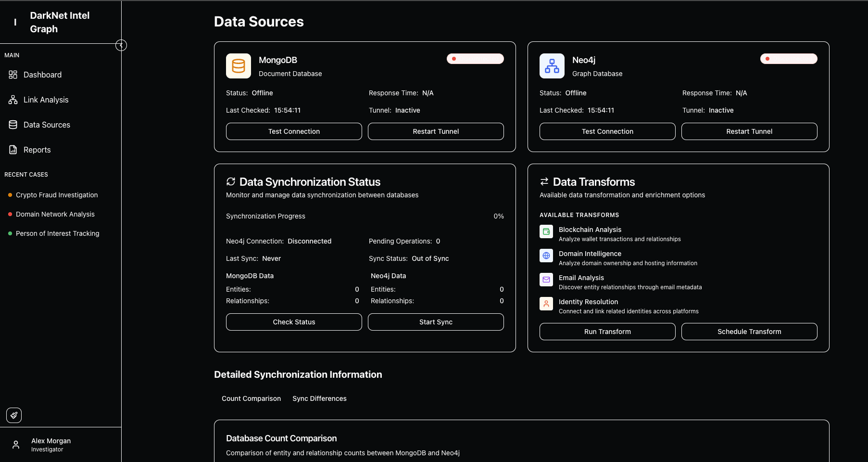
Task: Click the Email Analysis envelope icon
Action: 546,280
